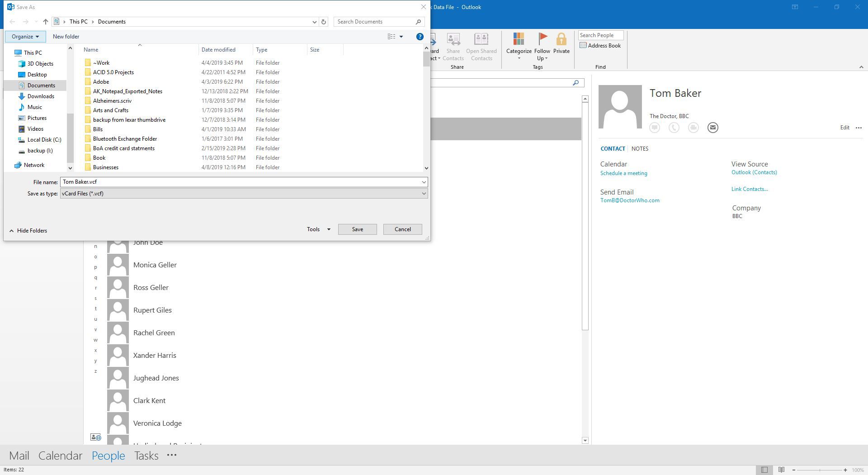Click the Follow Up flag icon
Image resolution: width=868 pixels, height=475 pixels.
(542, 39)
